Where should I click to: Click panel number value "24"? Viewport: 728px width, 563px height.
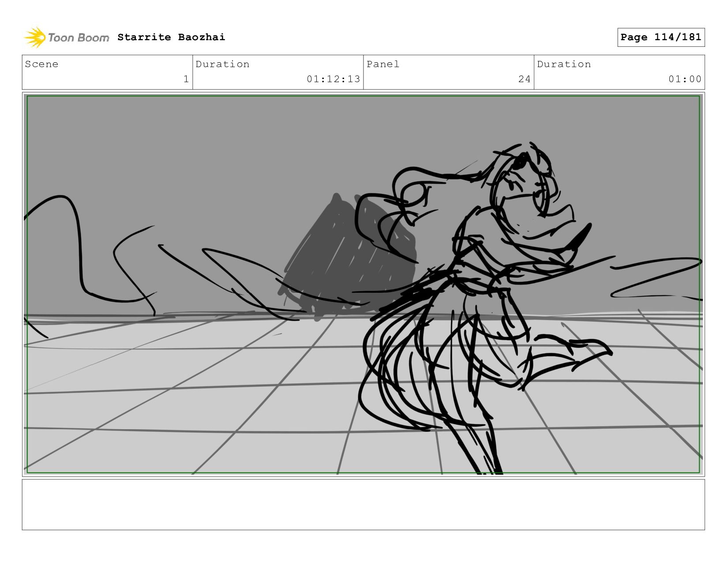point(524,79)
